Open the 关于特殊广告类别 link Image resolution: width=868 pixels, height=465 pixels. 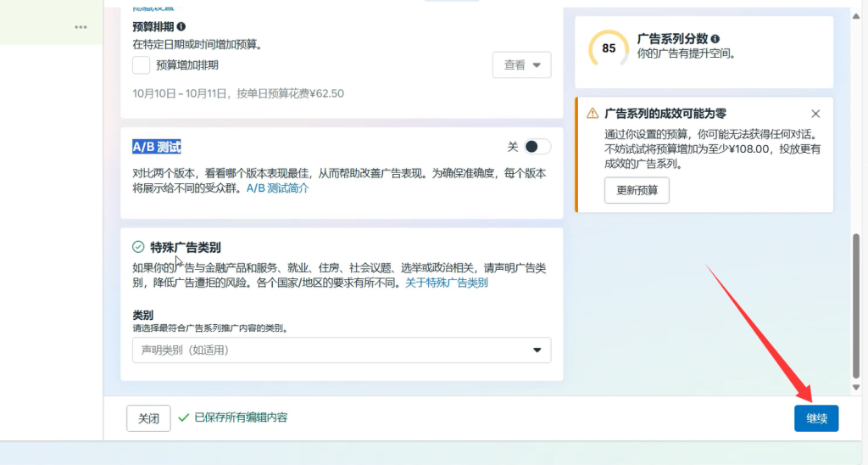[x=446, y=283]
